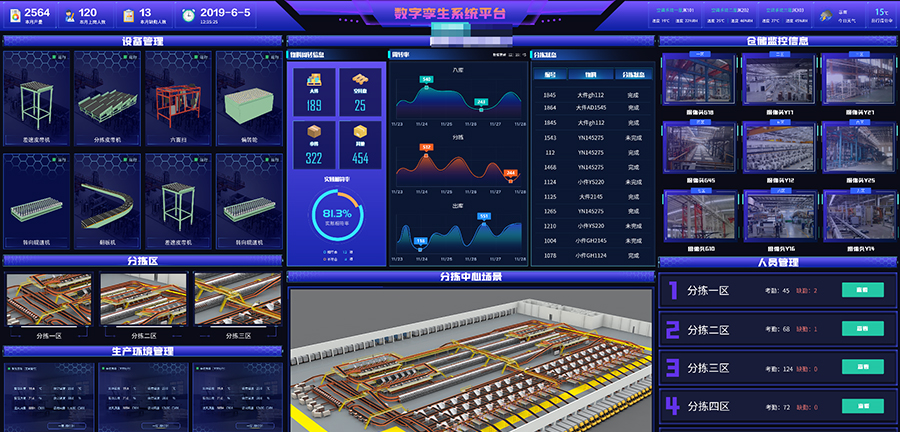The image size is (900, 432).
Task: Click the alarm clock icon beside the date
Action: click(188, 15)
